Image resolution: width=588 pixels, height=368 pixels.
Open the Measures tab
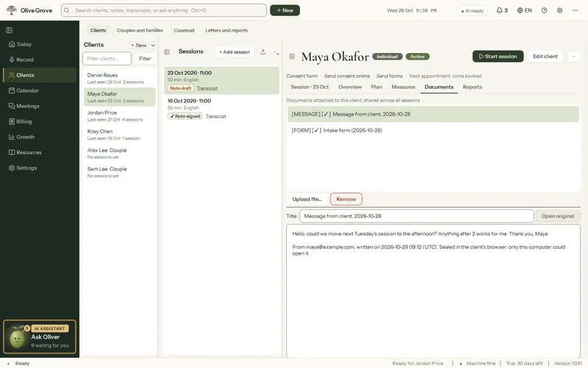[x=403, y=87]
